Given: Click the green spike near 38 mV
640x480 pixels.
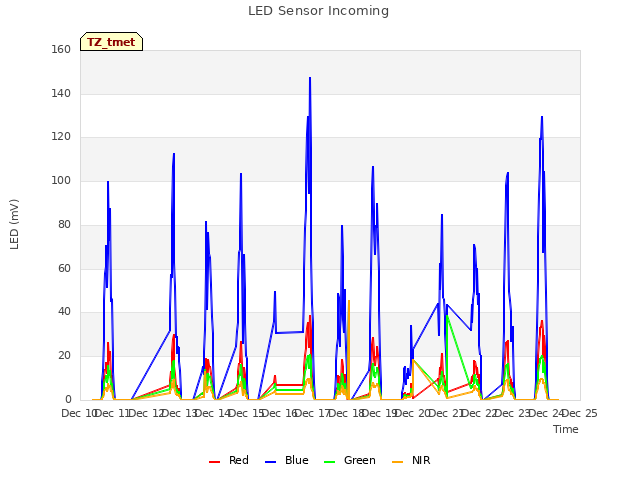Looking at the screenshot, I should pyautogui.click(x=447, y=316).
